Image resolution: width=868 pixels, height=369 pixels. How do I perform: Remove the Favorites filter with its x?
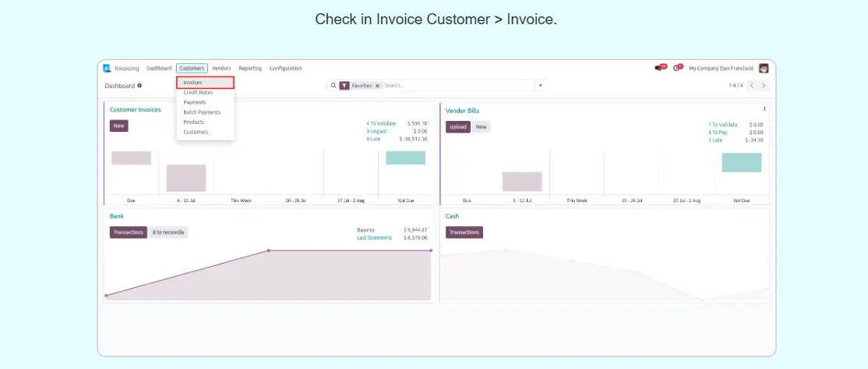tap(377, 86)
